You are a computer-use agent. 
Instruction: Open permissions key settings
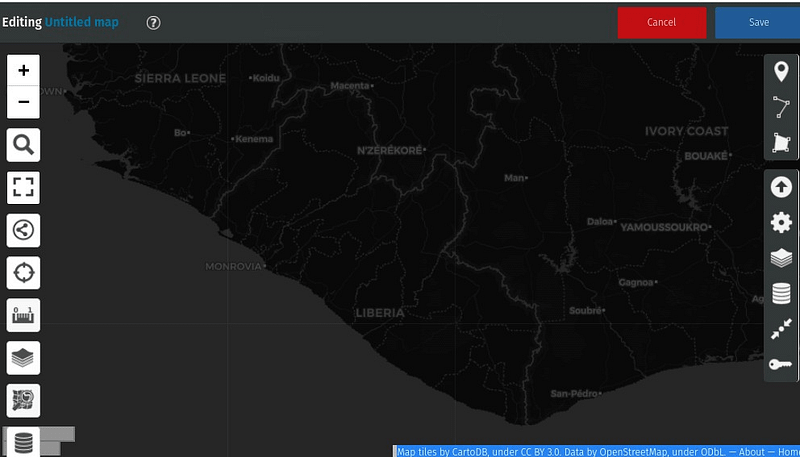pyautogui.click(x=781, y=364)
